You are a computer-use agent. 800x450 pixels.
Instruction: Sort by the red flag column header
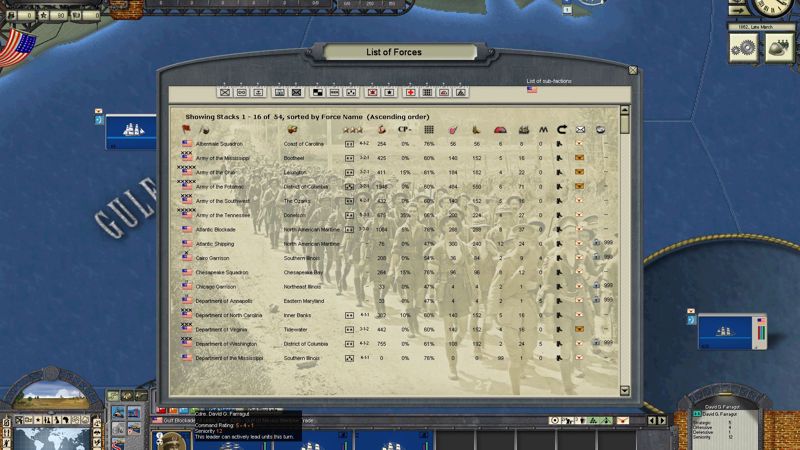pos(186,130)
